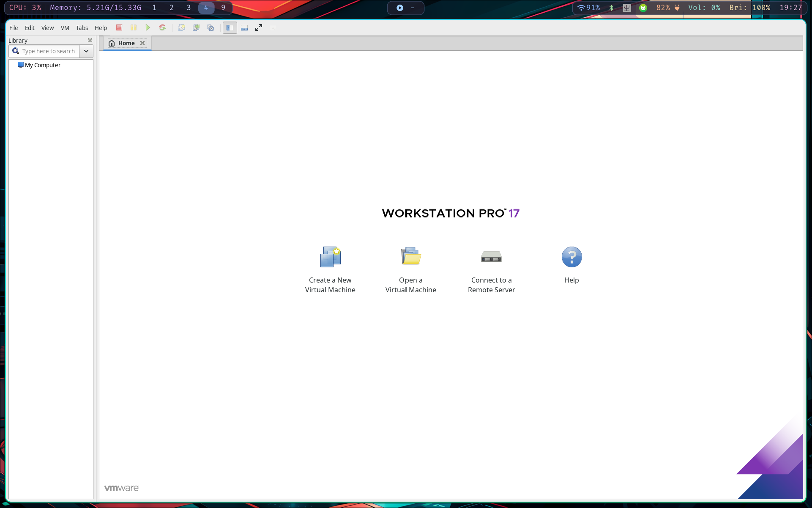Switch to workspace 9 in the top bar

click(x=222, y=8)
